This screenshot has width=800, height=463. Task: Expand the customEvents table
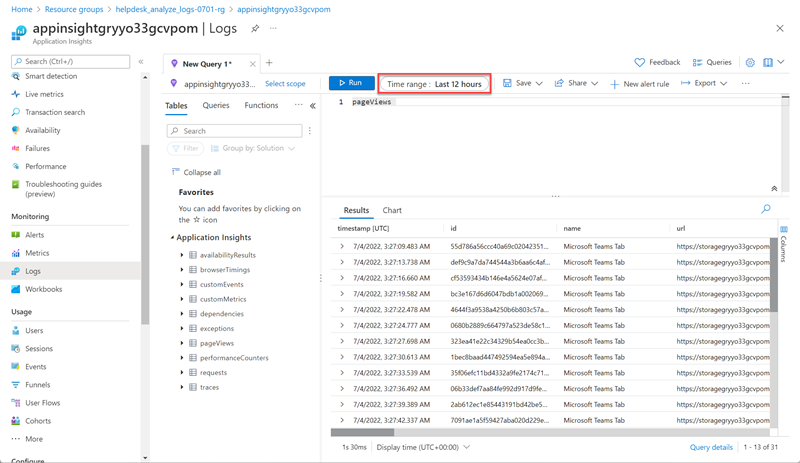pos(182,284)
